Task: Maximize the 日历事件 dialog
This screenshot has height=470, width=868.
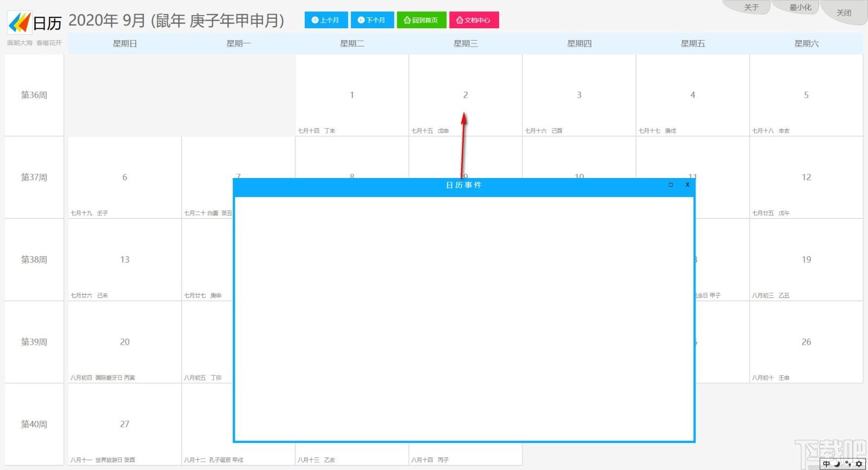Action: coord(671,185)
